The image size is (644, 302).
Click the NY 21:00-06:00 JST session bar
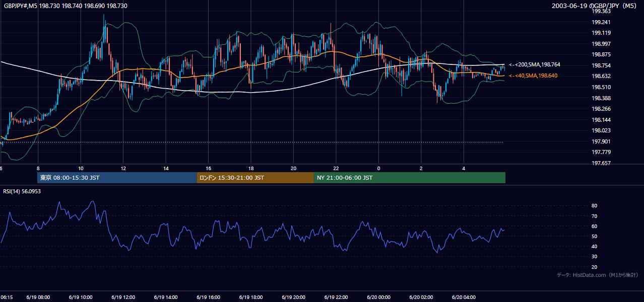[x=410, y=178]
